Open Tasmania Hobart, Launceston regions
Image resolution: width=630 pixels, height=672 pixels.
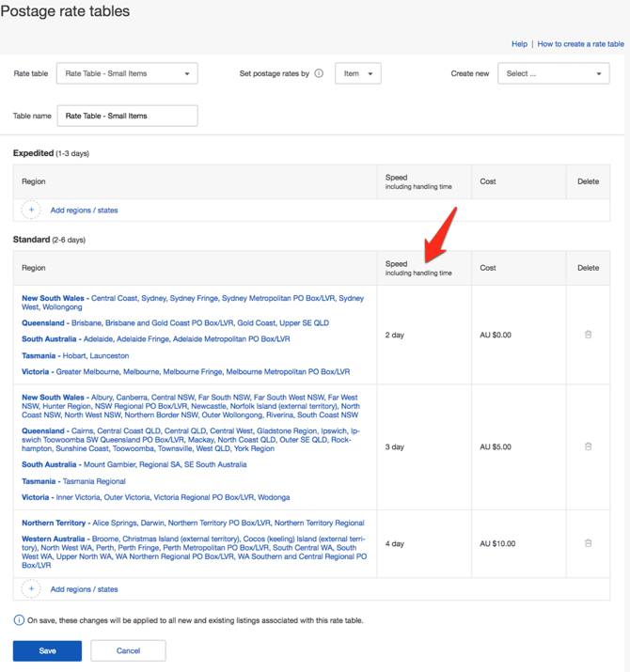click(x=75, y=355)
